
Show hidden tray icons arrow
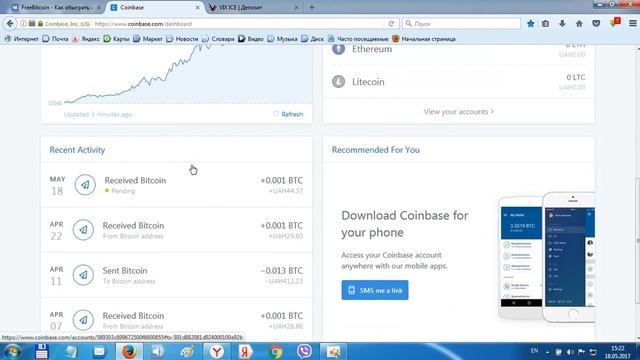click(x=547, y=352)
